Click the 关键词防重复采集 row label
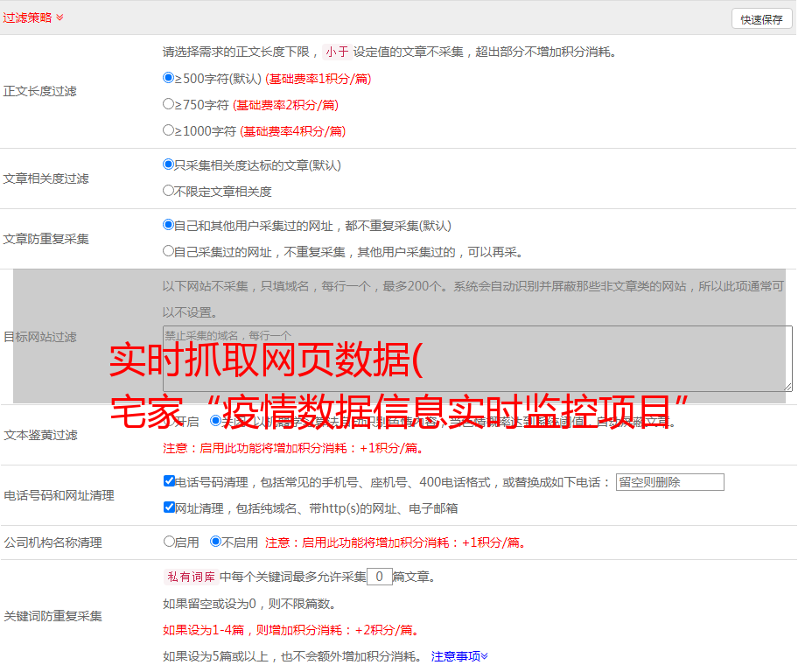 pyautogui.click(x=52, y=616)
